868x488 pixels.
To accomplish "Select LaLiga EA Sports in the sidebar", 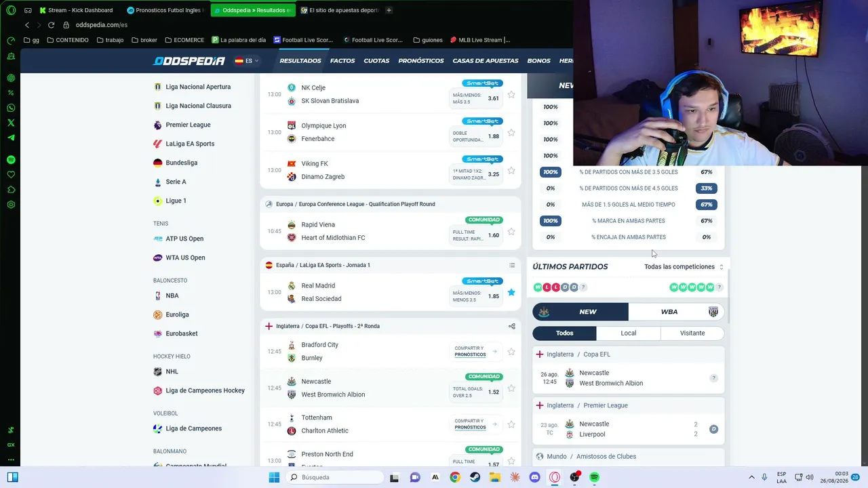I will click(184, 144).
